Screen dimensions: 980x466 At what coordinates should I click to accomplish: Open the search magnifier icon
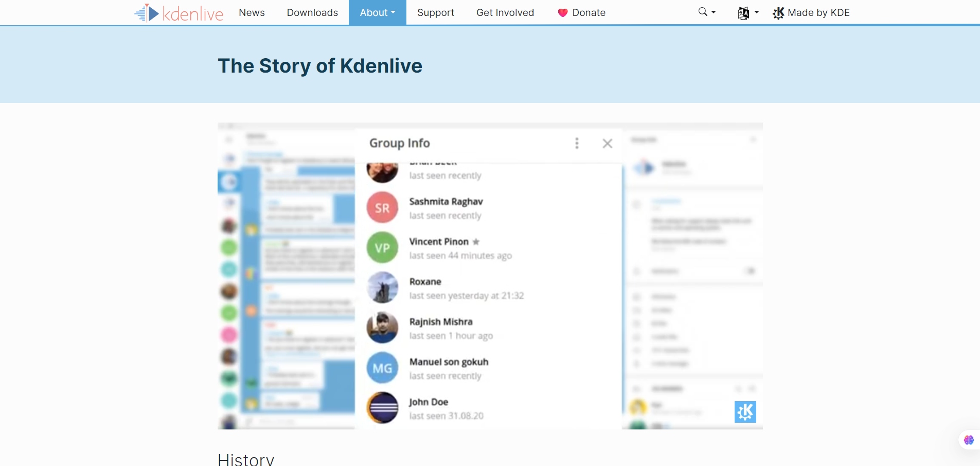click(x=703, y=11)
